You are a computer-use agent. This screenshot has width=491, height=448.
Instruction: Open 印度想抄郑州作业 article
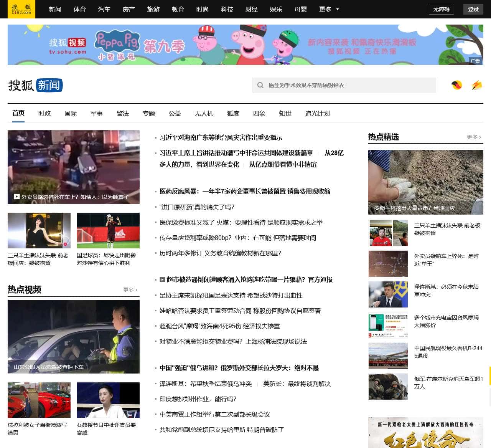(198, 399)
